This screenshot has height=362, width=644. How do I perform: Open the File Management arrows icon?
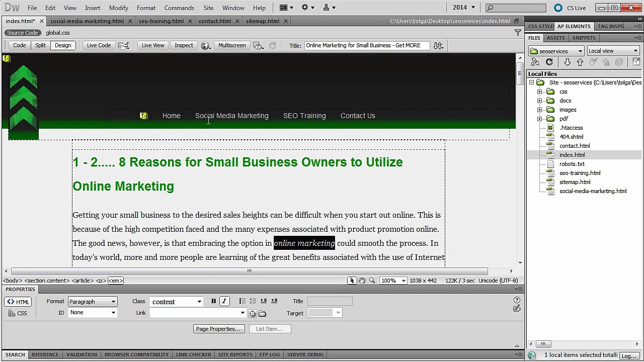[439, 45]
